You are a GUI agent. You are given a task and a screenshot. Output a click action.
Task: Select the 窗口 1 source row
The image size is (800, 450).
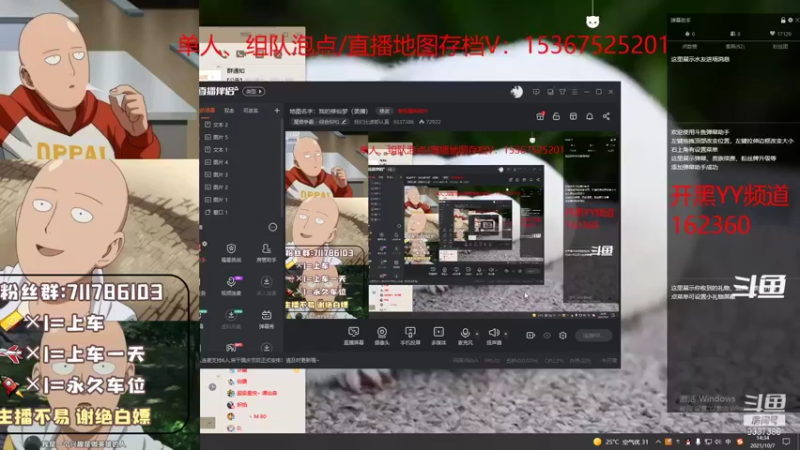(x=240, y=212)
